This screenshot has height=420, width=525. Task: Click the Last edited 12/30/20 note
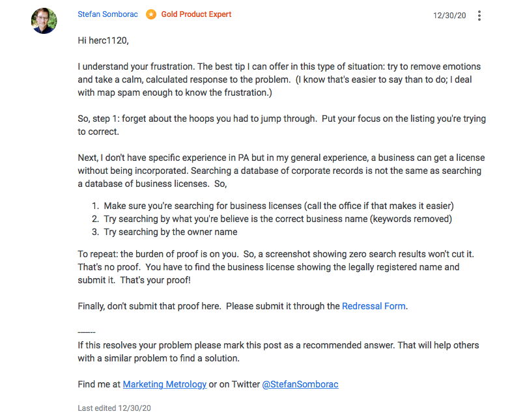tap(114, 408)
